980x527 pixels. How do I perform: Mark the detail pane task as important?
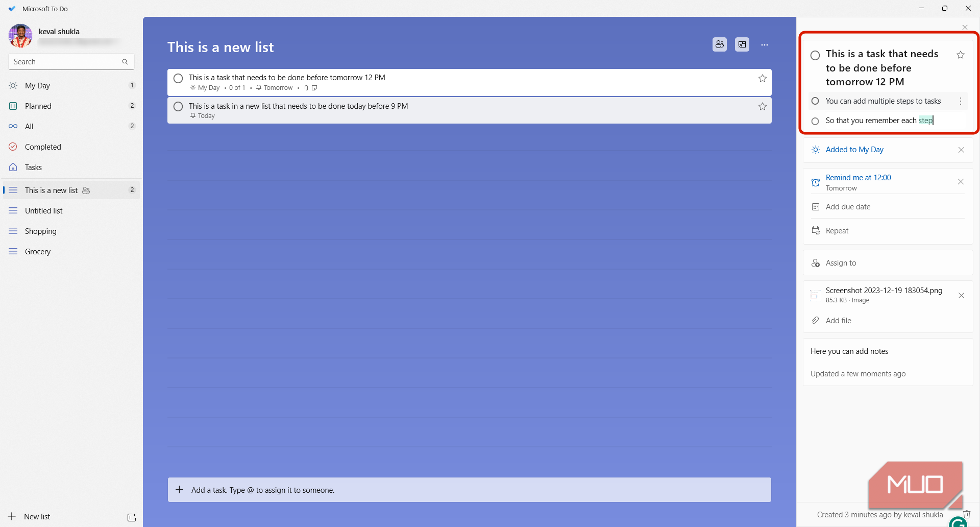[x=961, y=55]
